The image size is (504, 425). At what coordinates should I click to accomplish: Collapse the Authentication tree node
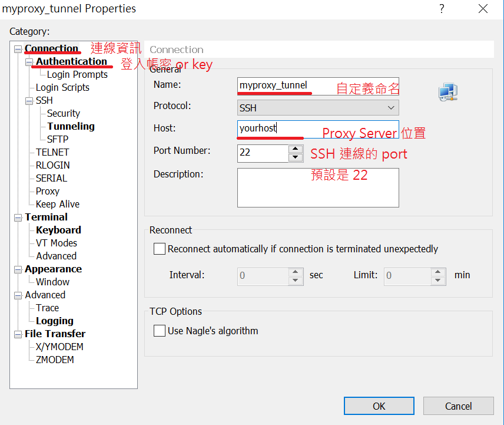tap(29, 62)
